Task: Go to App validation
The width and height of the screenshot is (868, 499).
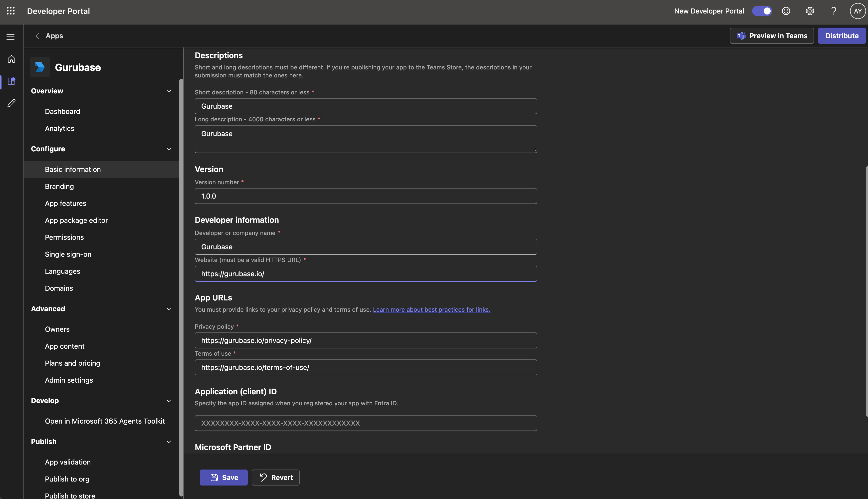Action: click(x=68, y=462)
